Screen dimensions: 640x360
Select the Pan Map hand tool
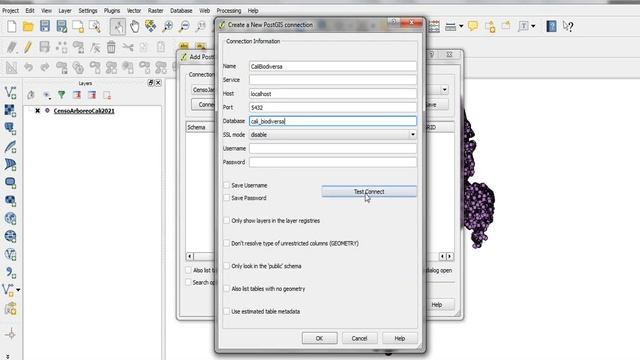pyautogui.click(x=134, y=27)
